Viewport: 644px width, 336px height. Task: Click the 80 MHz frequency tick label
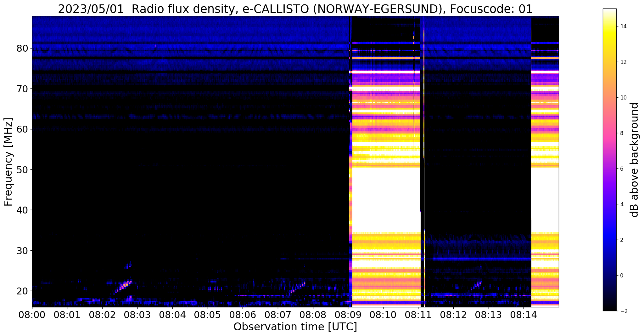[x=23, y=48]
